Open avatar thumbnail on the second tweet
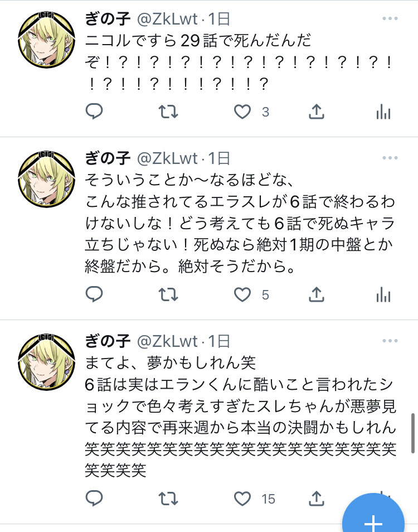Image resolution: width=418 pixels, height=532 pixels. tap(46, 179)
